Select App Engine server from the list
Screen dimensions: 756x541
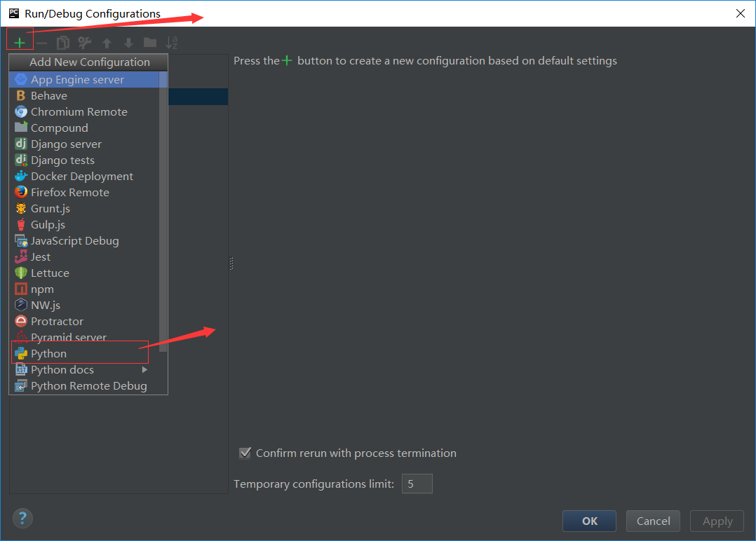84,79
